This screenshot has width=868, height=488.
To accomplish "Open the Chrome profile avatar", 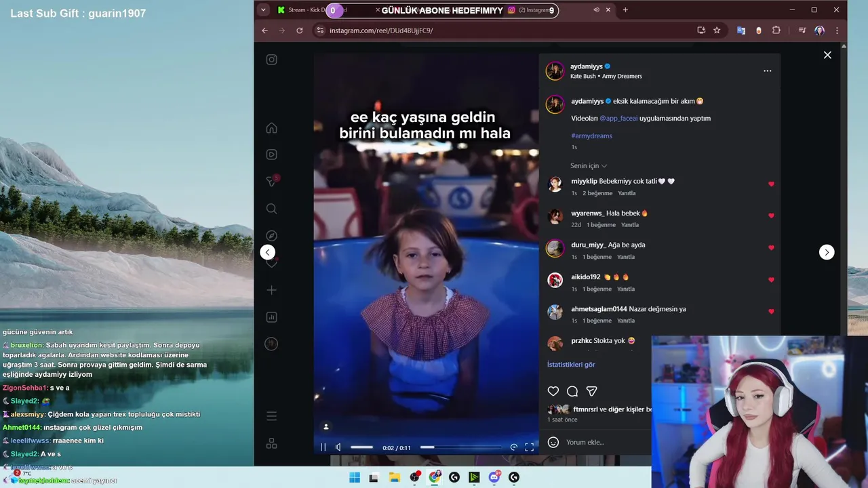I will pos(820,30).
